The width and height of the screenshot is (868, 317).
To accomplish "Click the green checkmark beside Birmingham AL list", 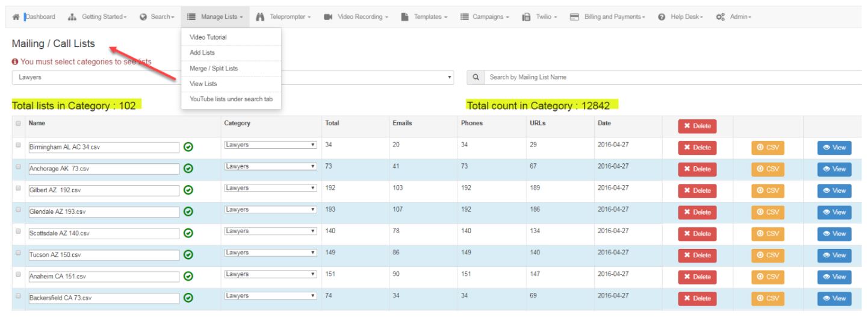I will click(188, 148).
